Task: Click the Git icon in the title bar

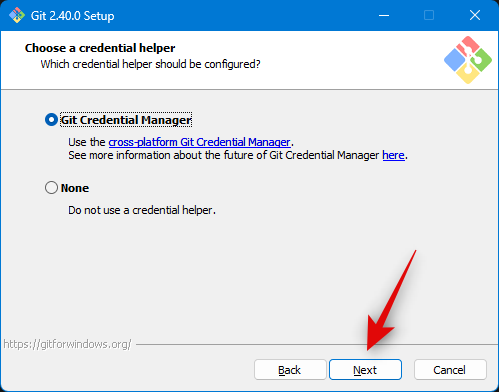Action: (17, 15)
